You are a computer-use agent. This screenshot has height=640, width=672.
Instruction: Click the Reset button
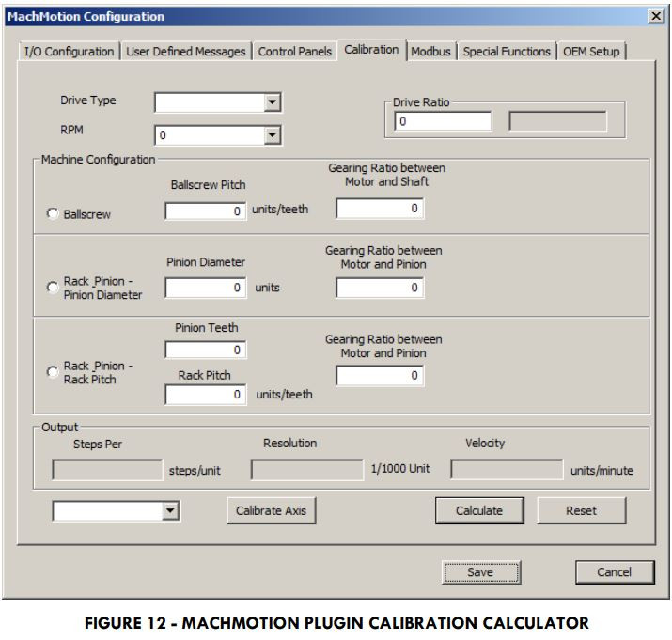click(x=581, y=510)
